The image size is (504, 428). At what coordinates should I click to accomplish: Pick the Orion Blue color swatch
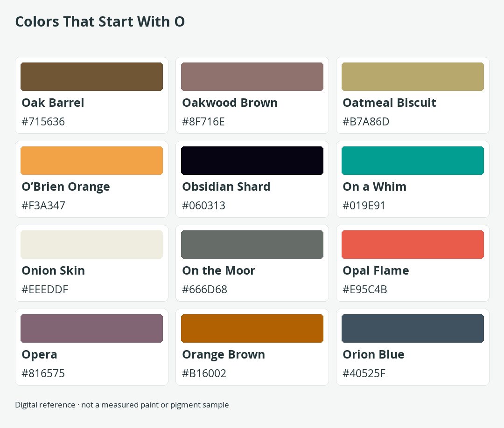click(x=413, y=329)
